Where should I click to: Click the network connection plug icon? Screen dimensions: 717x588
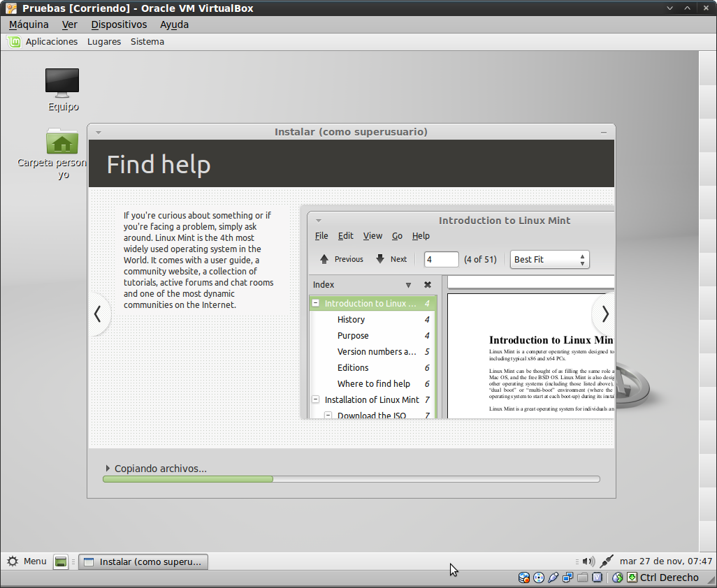tap(607, 561)
